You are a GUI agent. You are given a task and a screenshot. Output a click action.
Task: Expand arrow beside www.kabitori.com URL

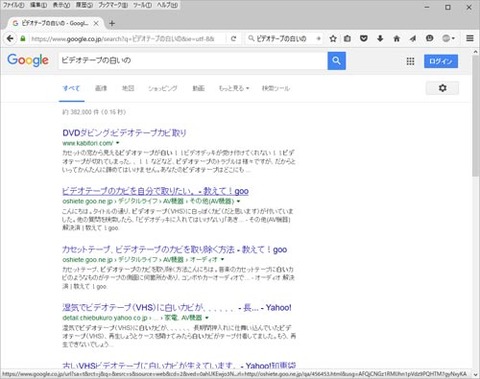point(118,143)
